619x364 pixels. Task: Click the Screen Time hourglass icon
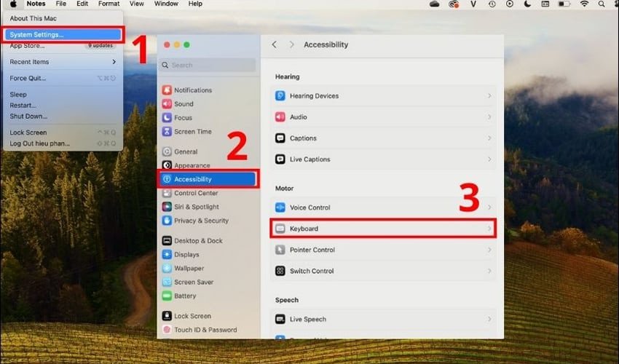coord(167,132)
